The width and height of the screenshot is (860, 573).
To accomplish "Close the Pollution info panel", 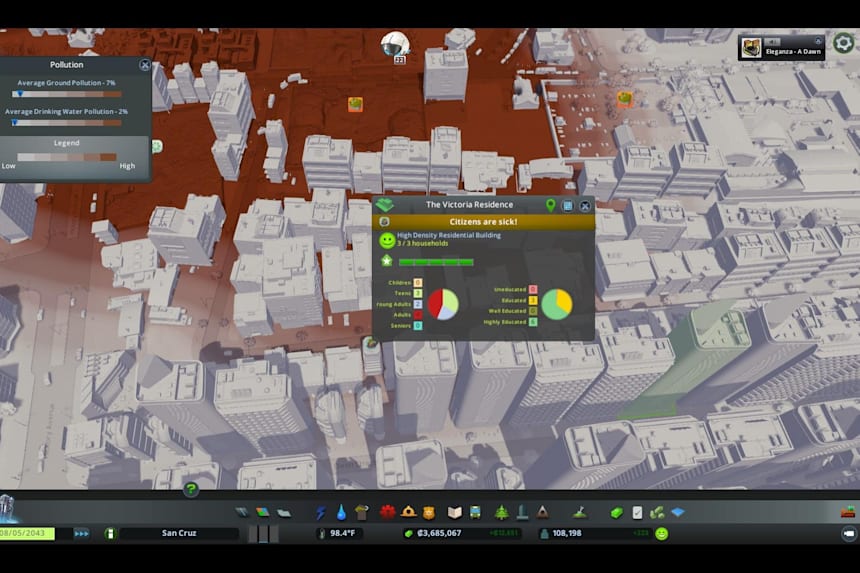I will tap(145, 65).
